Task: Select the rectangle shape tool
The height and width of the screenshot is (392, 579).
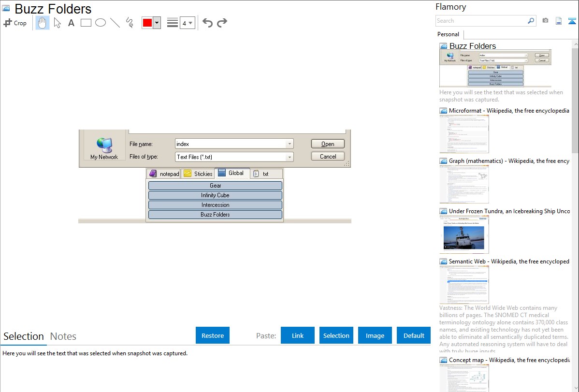Action: coord(86,23)
